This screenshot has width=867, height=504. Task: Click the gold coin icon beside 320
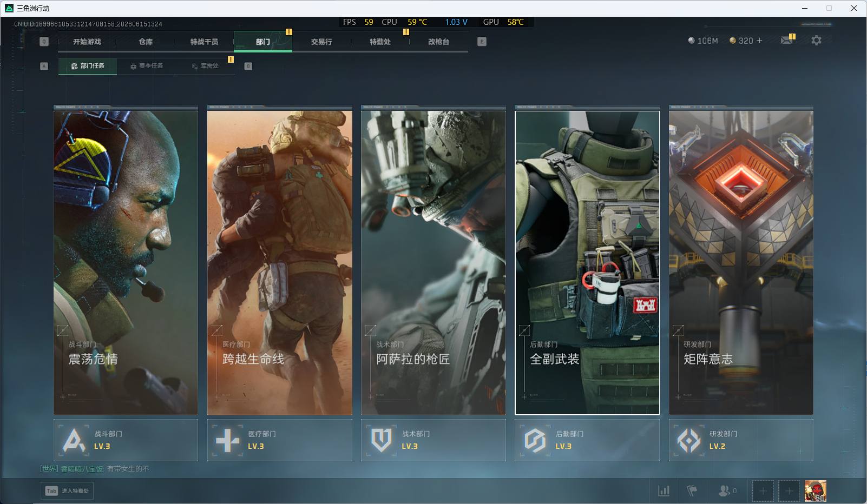[733, 41]
